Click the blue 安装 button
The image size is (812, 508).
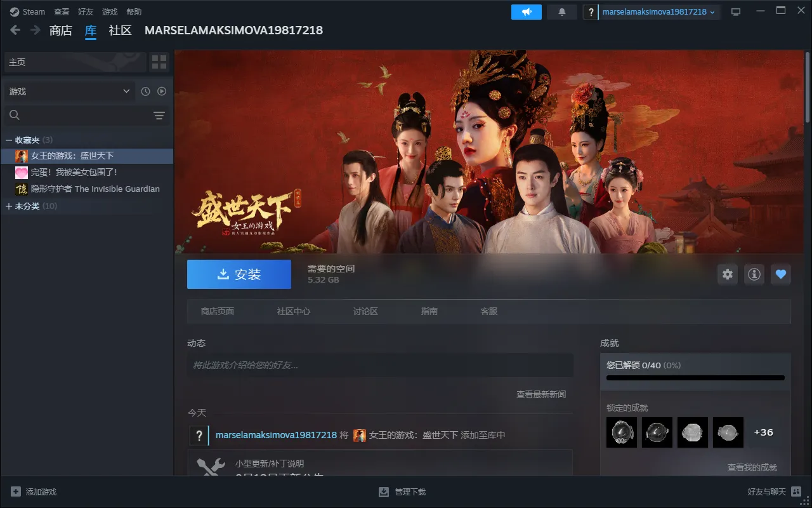point(239,274)
